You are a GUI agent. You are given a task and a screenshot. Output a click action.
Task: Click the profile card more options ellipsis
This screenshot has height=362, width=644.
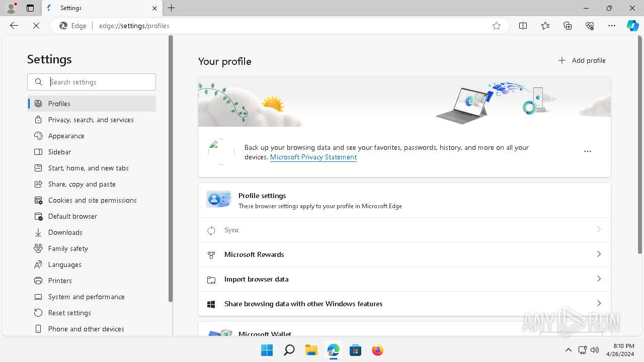pos(588,151)
